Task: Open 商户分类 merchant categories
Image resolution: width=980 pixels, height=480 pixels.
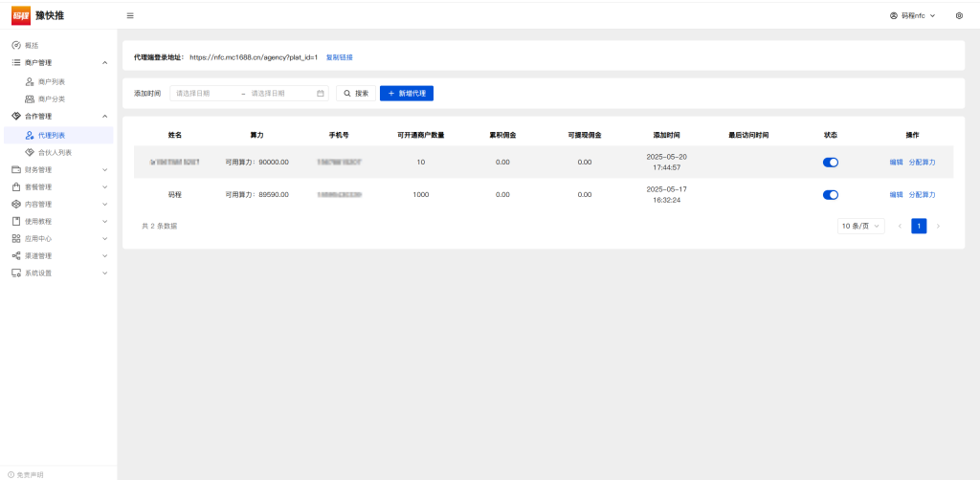Action: 51,98
